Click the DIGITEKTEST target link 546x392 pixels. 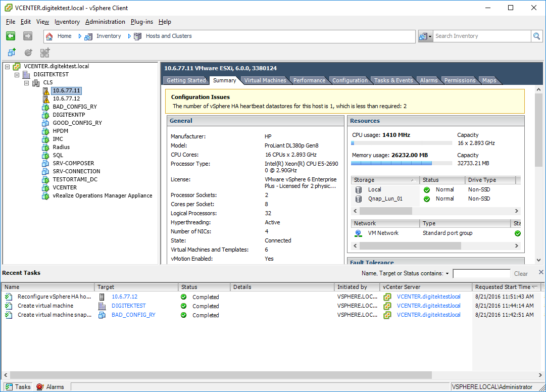[128, 306]
